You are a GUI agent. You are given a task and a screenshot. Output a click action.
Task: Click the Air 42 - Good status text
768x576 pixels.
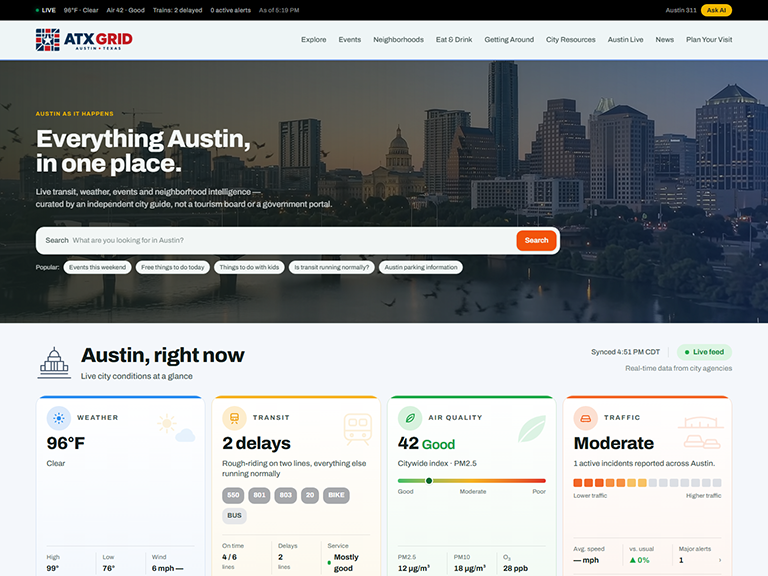tap(125, 10)
